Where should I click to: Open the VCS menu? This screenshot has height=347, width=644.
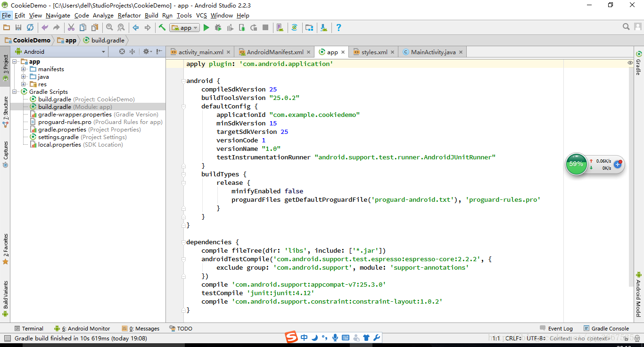pyautogui.click(x=201, y=16)
